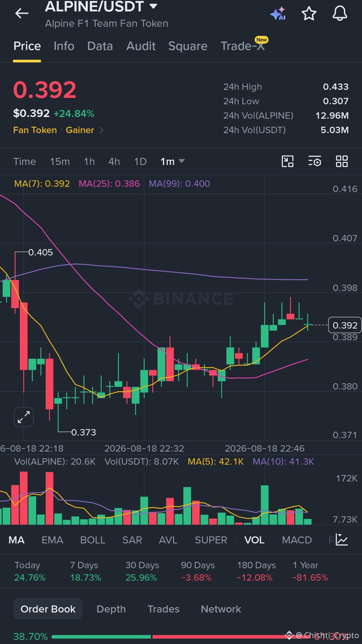The width and height of the screenshot is (362, 644).
Task: Open the Trade-X tab
Action: pos(243,46)
